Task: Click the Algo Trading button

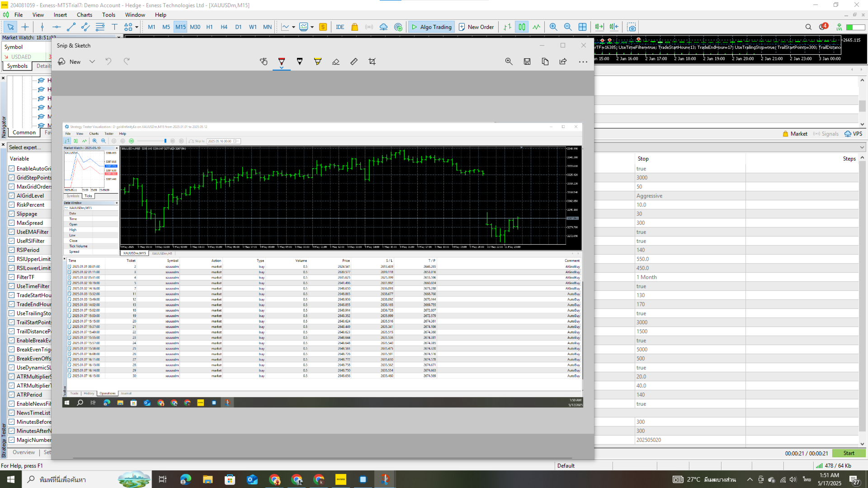Action: pos(431,27)
